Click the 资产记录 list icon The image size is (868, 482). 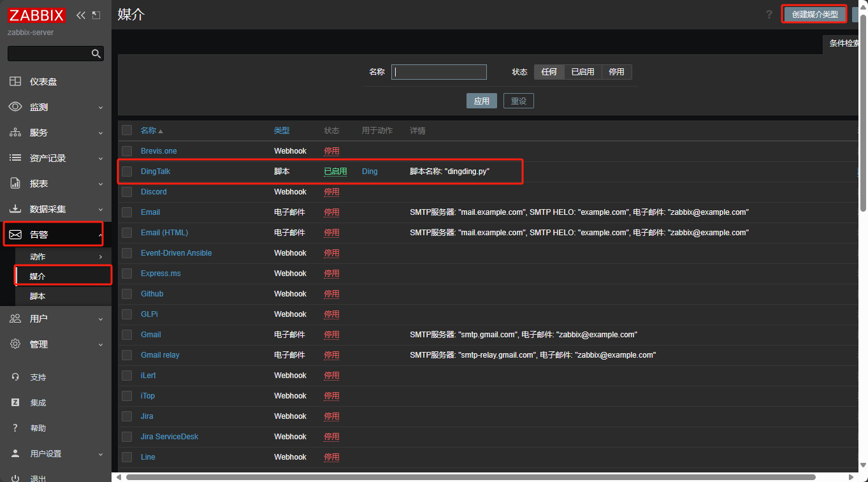click(15, 158)
